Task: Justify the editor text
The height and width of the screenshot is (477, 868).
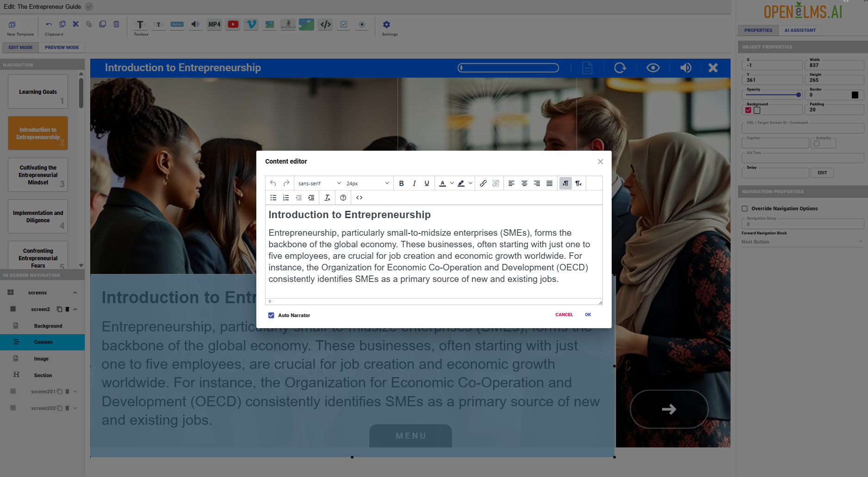Action: (549, 183)
